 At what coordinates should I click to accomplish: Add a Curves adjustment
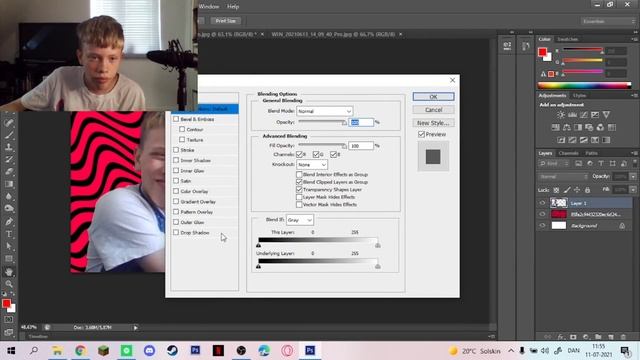(584, 115)
